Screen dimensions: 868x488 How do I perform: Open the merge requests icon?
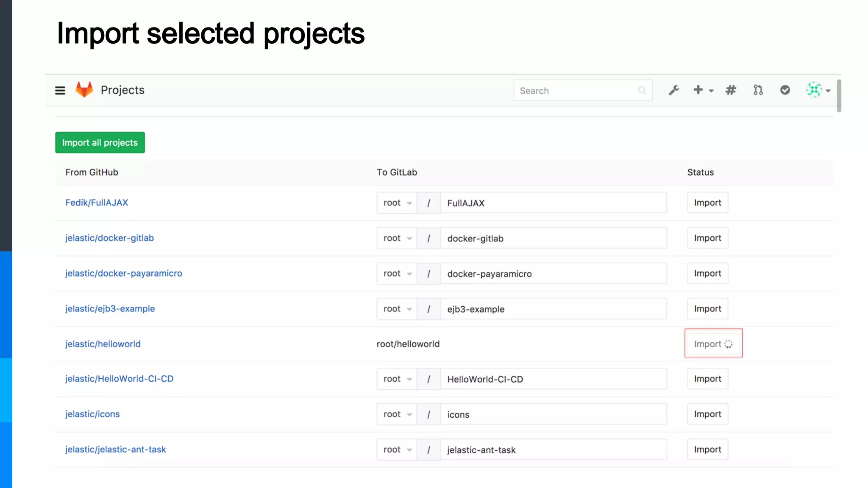coord(758,90)
